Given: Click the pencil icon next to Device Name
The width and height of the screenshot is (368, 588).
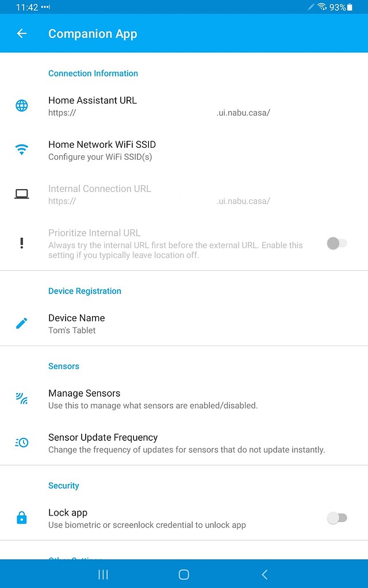Looking at the screenshot, I should [x=22, y=323].
